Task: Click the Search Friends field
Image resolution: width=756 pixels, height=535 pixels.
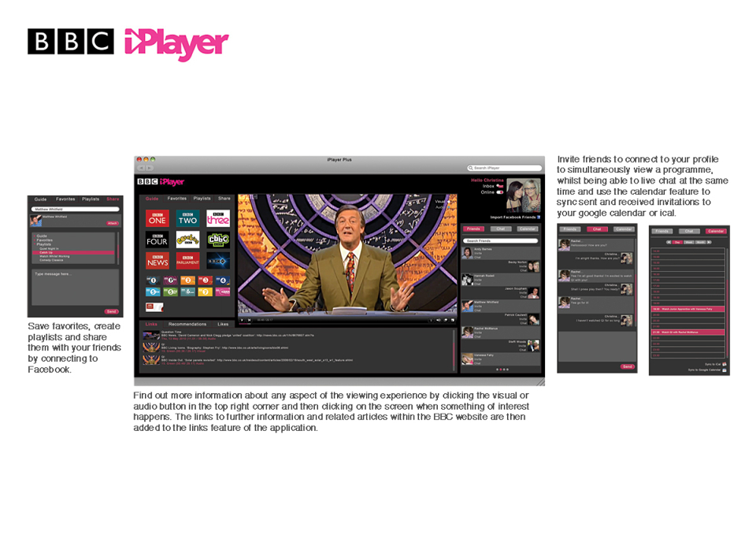Action: tap(501, 240)
